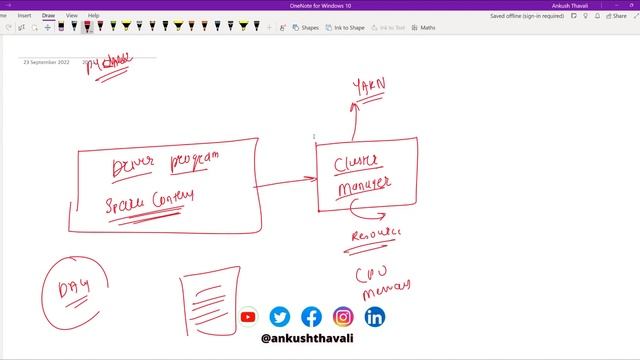The width and height of the screenshot is (640, 360).
Task: Pick the currently selected red pen
Action: pos(87,27)
